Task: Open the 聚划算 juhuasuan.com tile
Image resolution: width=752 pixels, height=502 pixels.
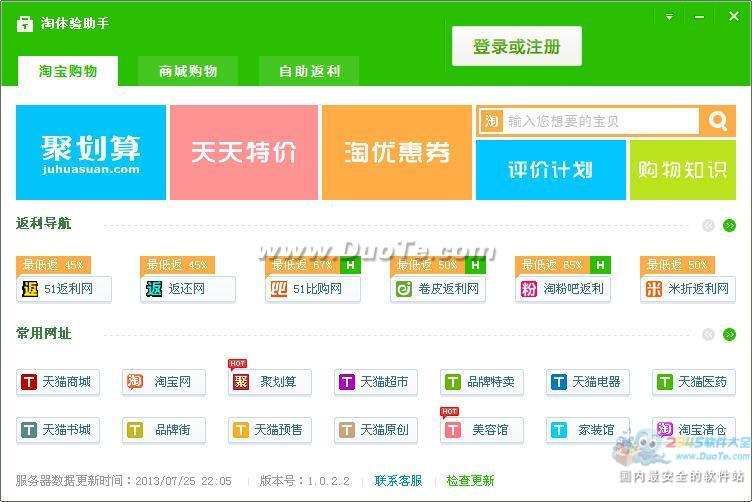Action: pyautogui.click(x=91, y=152)
